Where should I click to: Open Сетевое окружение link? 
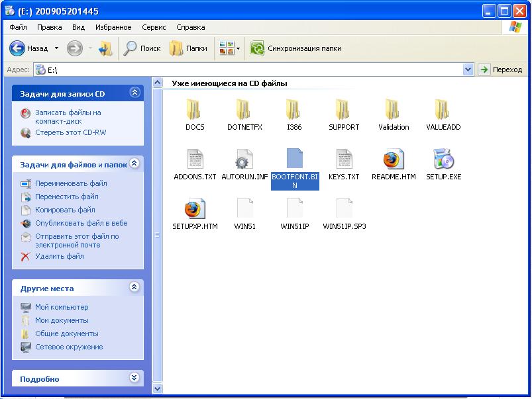click(x=69, y=347)
